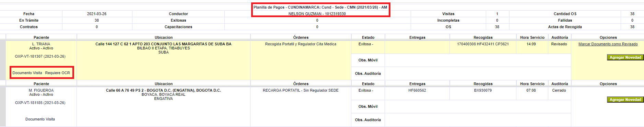This screenshot has width=644, height=127.
Task: Open Documento Visita for L. Triana
Action: pyautogui.click(x=27, y=73)
